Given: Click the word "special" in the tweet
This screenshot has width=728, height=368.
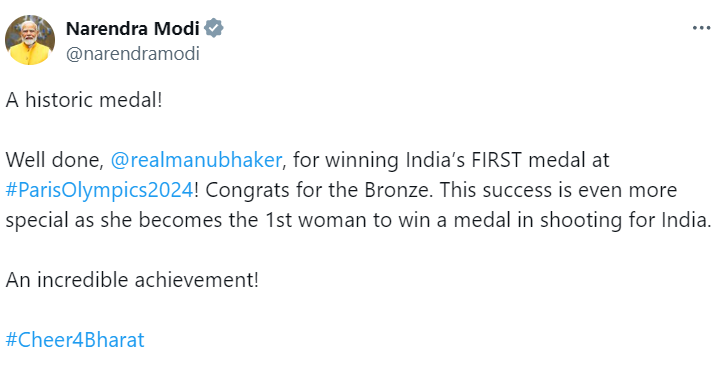Looking at the screenshot, I should 36,221.
